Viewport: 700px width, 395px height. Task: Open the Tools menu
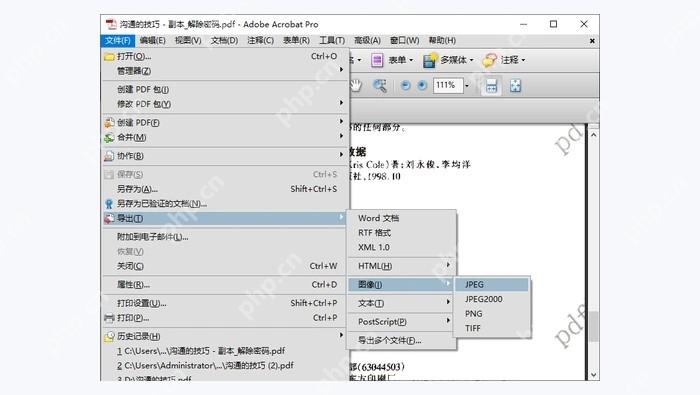tap(332, 41)
